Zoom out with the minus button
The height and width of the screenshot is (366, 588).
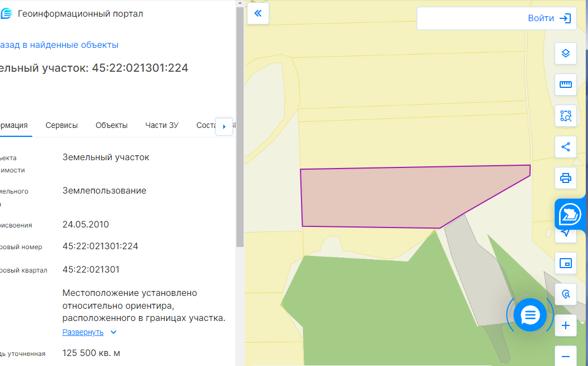point(566,356)
